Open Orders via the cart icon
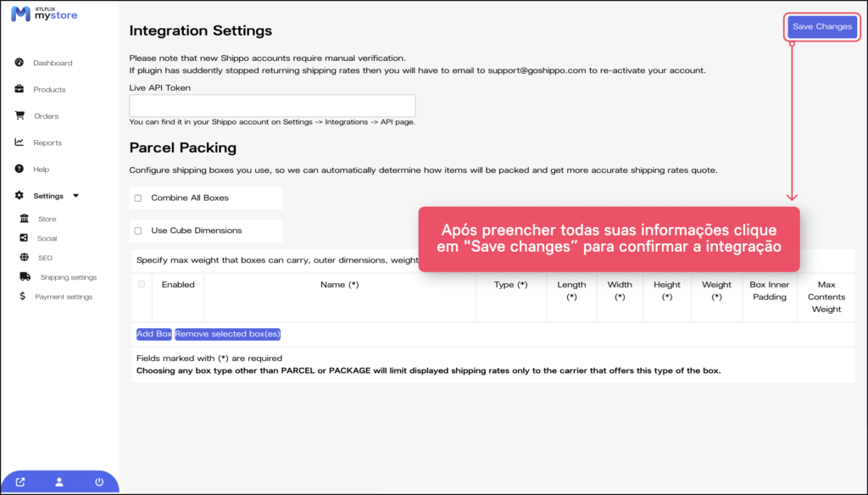 [x=19, y=116]
